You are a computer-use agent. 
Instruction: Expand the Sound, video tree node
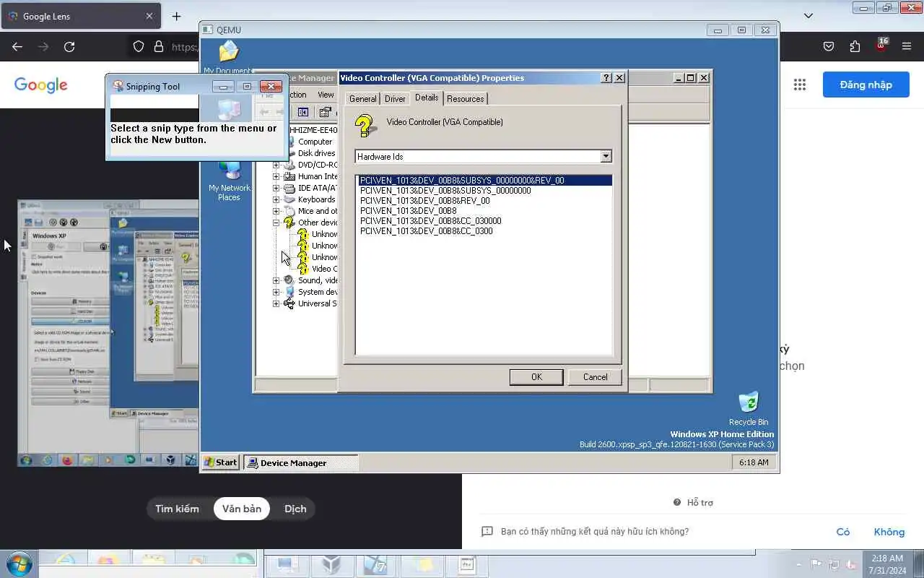(276, 280)
